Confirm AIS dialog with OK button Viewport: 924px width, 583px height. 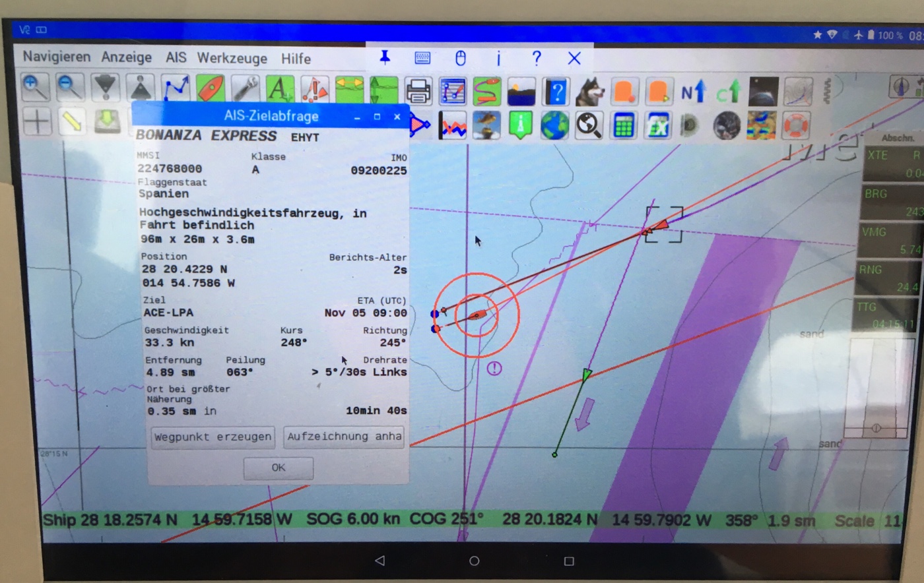point(278,468)
